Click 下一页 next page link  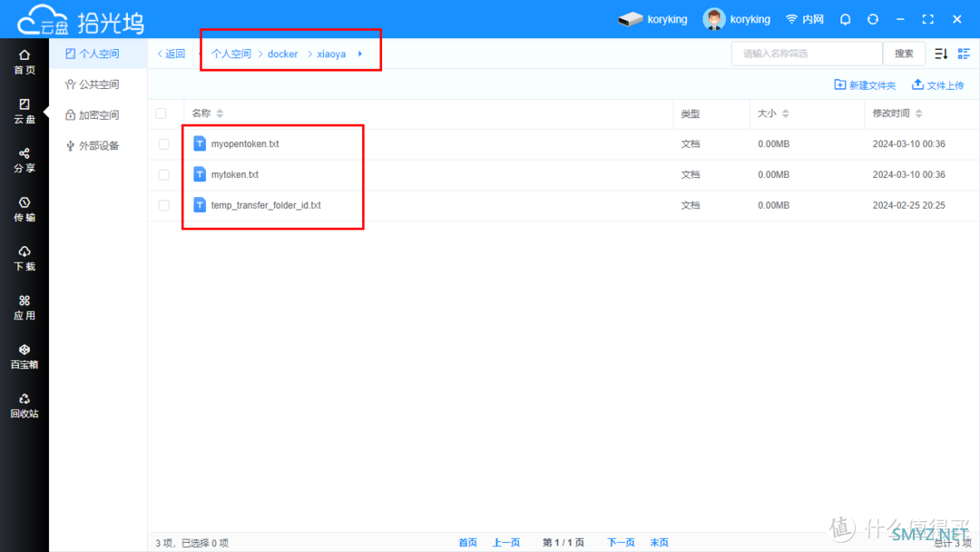[622, 542]
